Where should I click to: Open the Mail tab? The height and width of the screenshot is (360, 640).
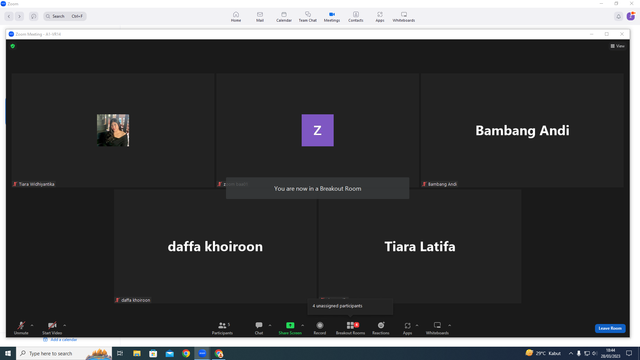pos(260,17)
